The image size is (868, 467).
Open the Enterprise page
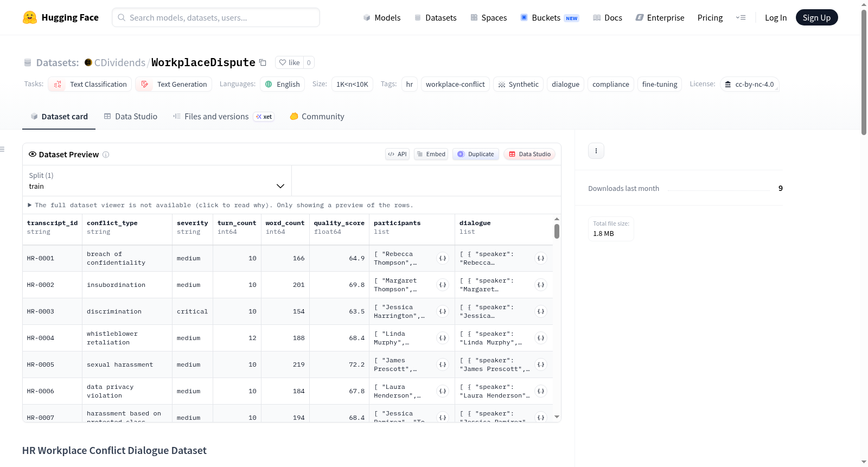tap(660, 17)
